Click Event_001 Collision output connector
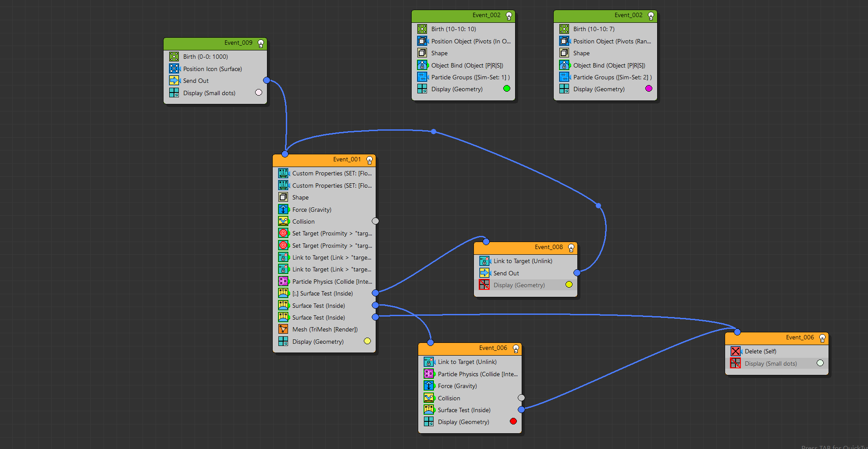 [x=375, y=221]
